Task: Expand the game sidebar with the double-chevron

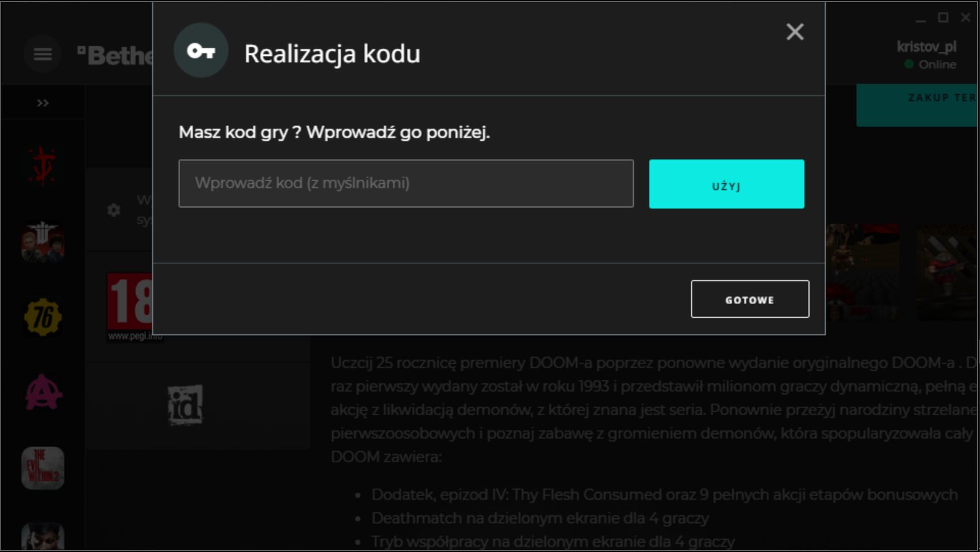Action: point(43,103)
